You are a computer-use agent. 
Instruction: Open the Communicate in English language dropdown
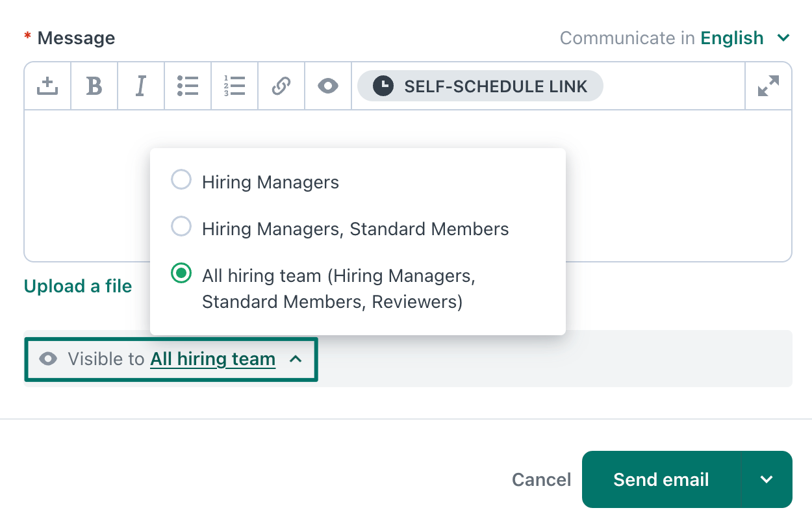point(731,38)
